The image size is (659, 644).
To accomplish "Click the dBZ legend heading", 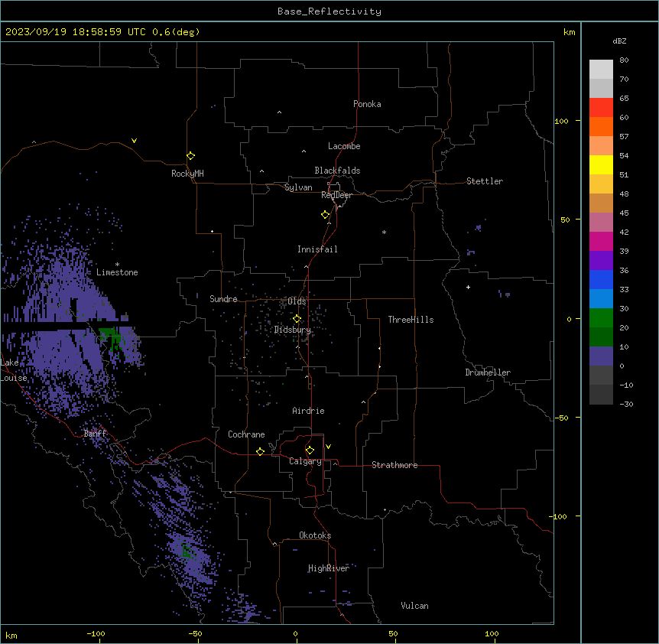I will [619, 41].
